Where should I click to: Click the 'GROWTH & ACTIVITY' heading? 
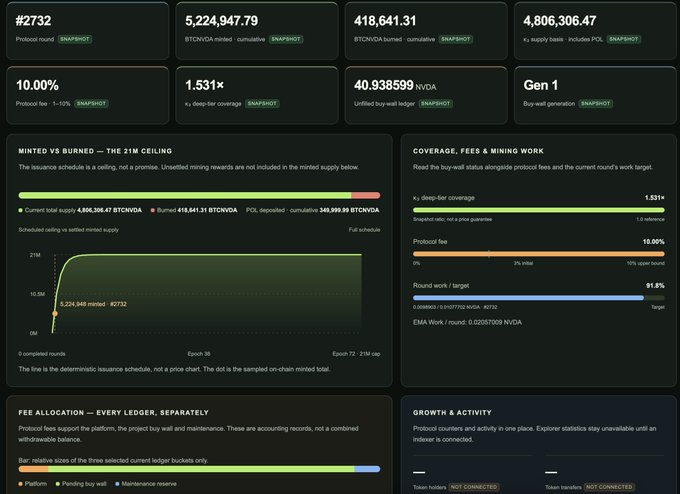(x=452, y=412)
